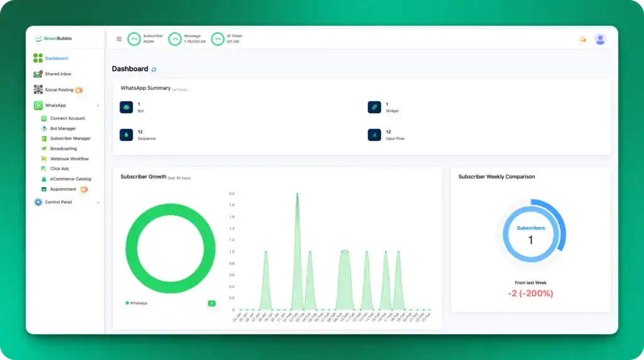Viewport: 644px width, 360px height.
Task: Expand the Control Panel section
Action: [97, 203]
